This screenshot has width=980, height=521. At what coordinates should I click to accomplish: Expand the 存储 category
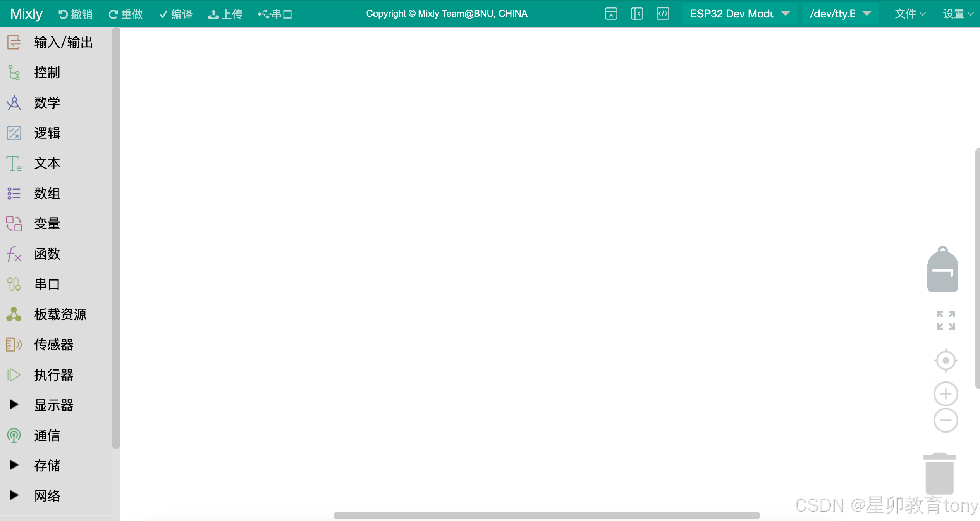tap(47, 466)
